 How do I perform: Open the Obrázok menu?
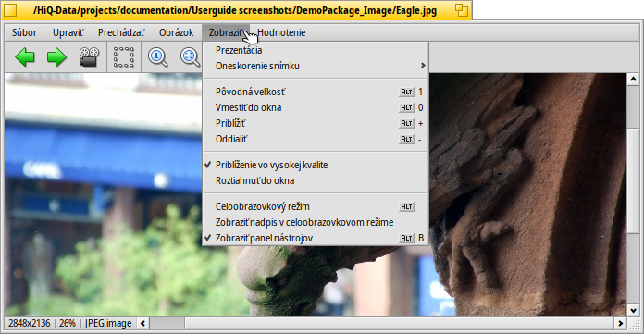[x=176, y=32]
